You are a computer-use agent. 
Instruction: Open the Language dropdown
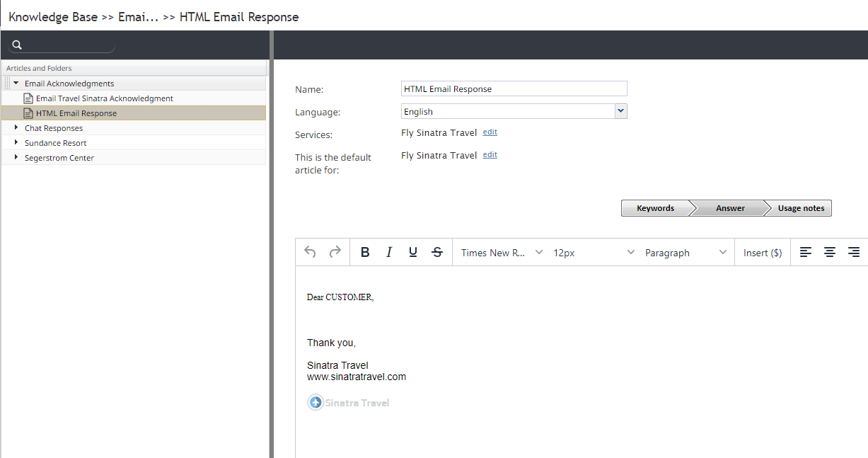pos(620,111)
